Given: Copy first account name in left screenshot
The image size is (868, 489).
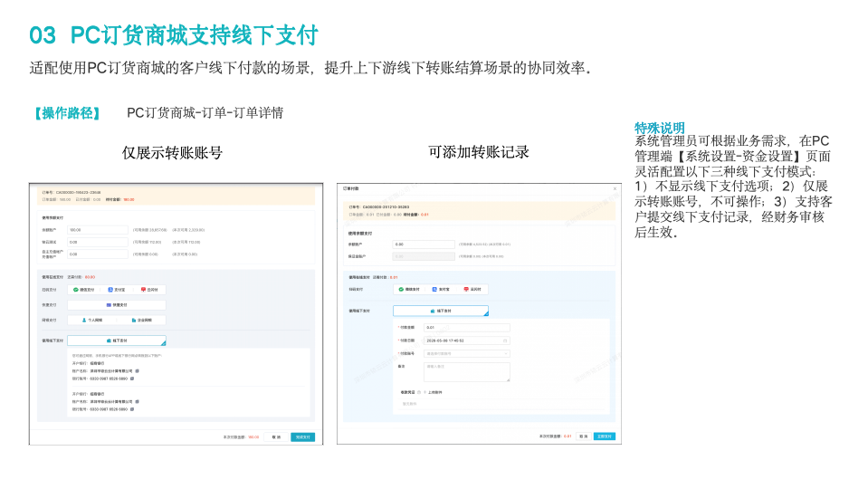Looking at the screenshot, I should [138, 371].
